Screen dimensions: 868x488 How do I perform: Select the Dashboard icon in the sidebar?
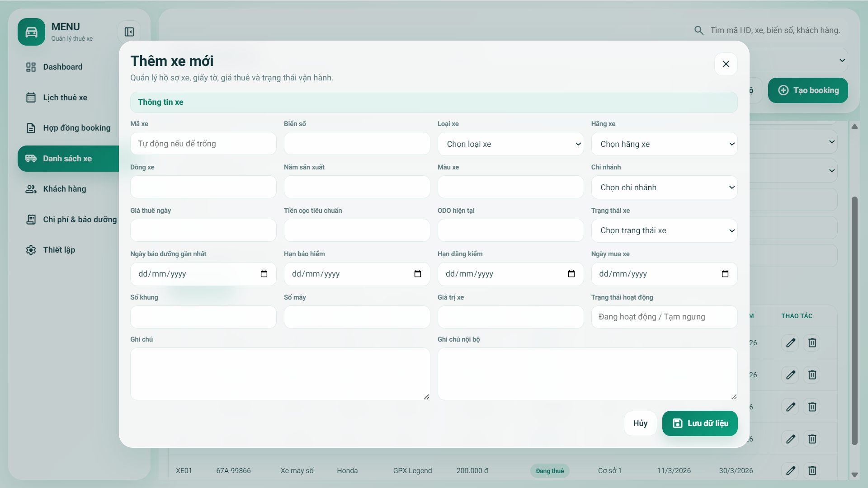tap(31, 66)
